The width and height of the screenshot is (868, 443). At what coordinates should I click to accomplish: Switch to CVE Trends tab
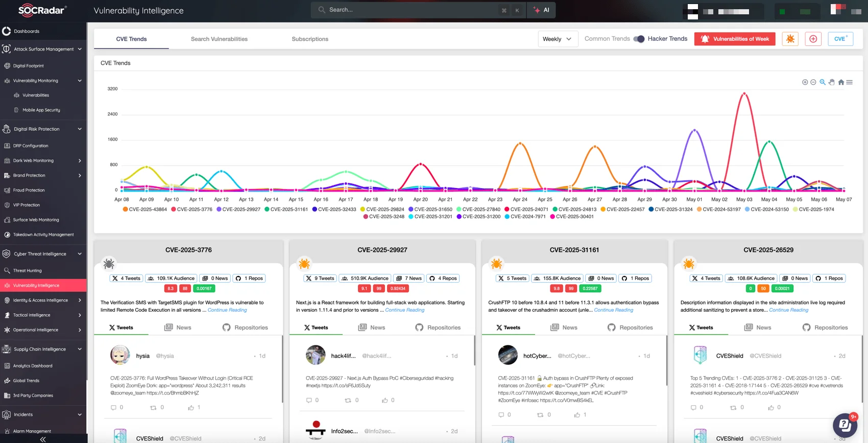(x=131, y=39)
